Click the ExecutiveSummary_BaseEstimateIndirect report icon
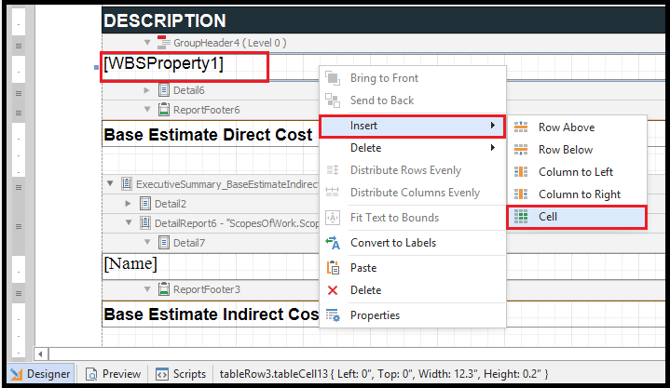The width and height of the screenshot is (670, 388). coord(126,184)
